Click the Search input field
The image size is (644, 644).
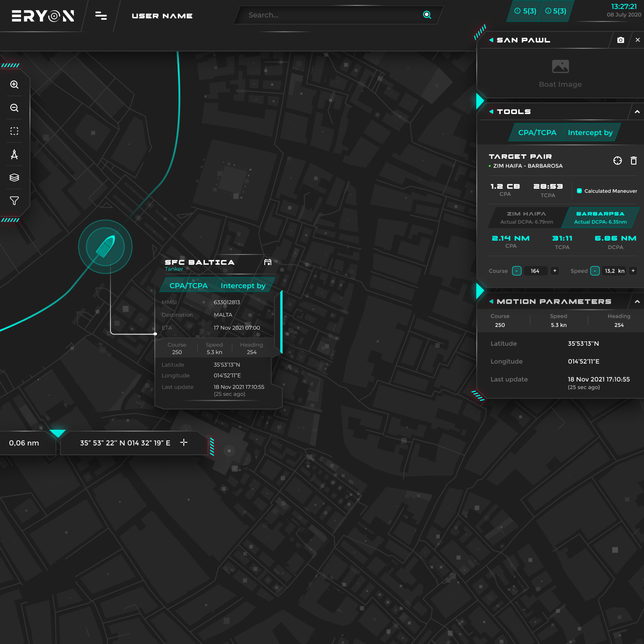point(331,15)
